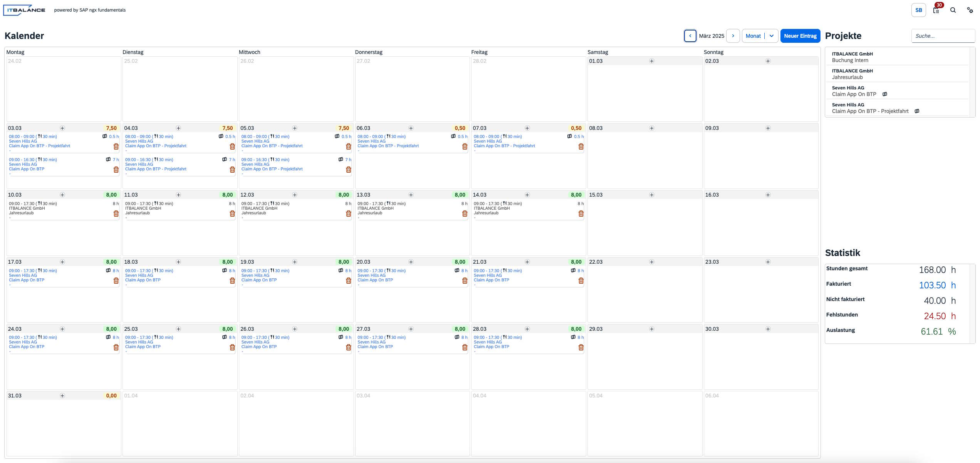This screenshot has width=980, height=463.
Task: Add entry on 23.03 with plus icon
Action: 768,262
